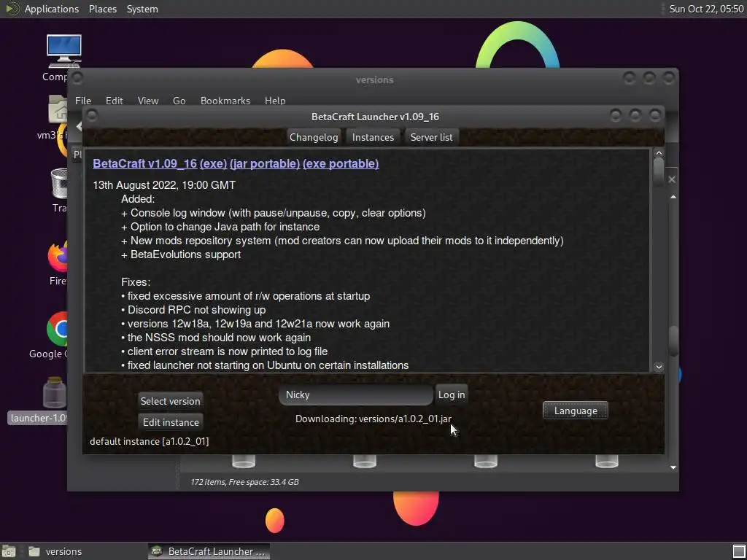Open the Language selector button
The width and height of the screenshot is (747, 560).
click(576, 411)
